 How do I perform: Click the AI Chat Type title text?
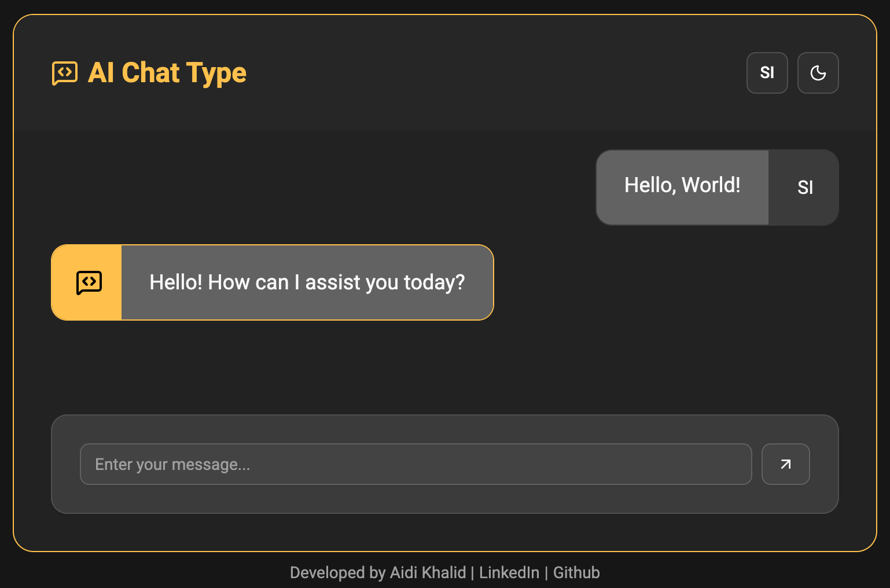(x=167, y=72)
